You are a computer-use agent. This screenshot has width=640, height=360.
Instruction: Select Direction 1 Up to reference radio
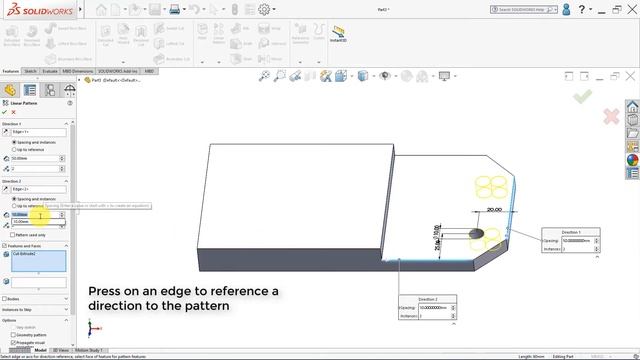(14, 150)
